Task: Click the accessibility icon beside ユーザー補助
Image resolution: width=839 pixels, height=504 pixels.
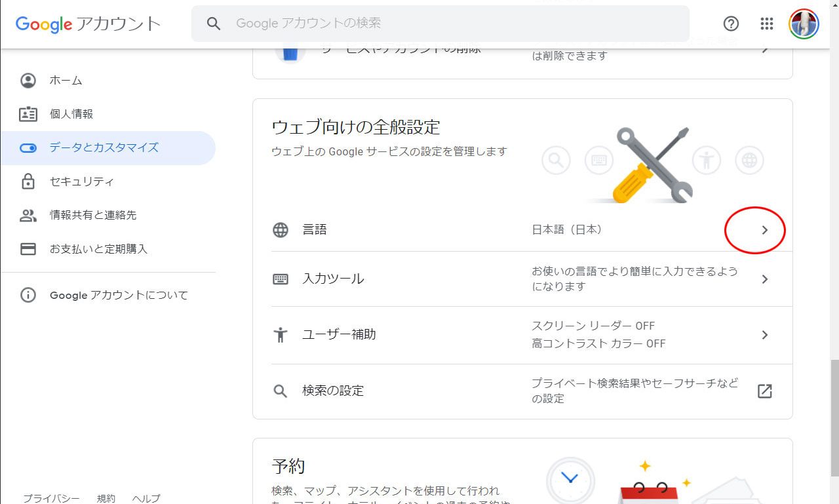Action: [281, 335]
